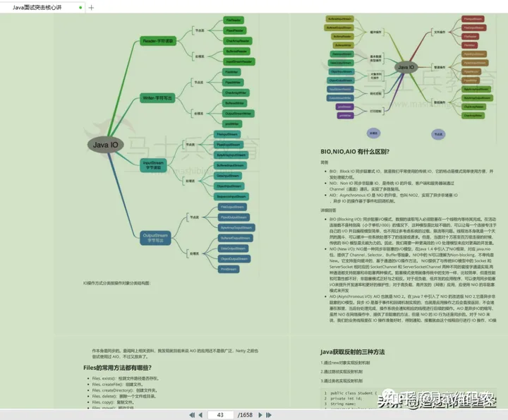The image size is (508, 420).
Task: Click the DataOutputStream node in left mind map
Action: 234,248
